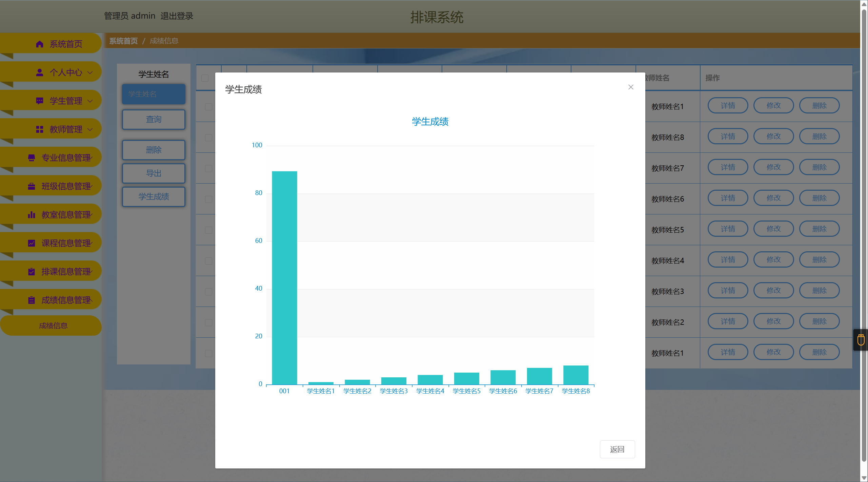Close the 学生成绩 dialog with X

tap(631, 87)
